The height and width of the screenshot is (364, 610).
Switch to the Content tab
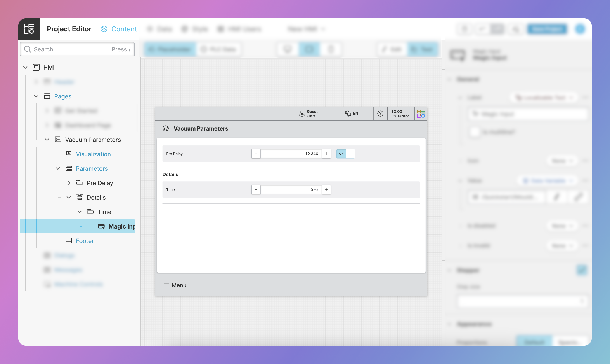tap(119, 29)
